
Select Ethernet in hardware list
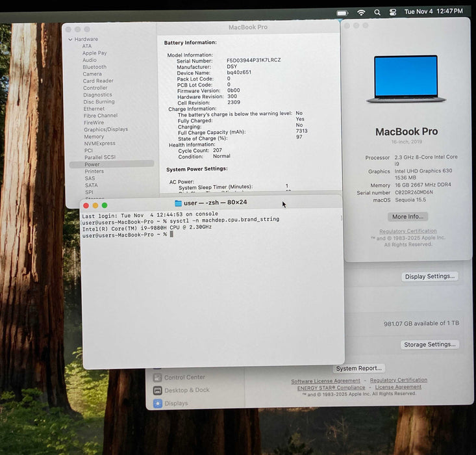(x=94, y=109)
